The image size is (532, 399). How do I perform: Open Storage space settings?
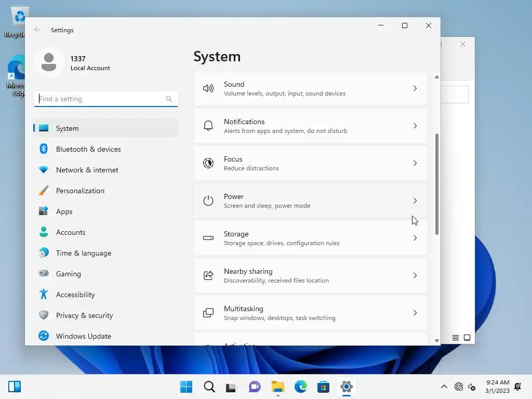(311, 238)
